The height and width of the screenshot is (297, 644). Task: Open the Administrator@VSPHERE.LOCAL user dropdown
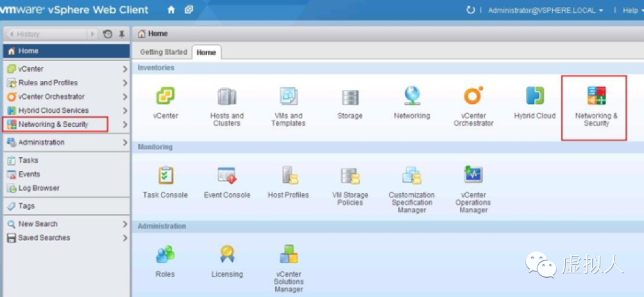tap(545, 11)
